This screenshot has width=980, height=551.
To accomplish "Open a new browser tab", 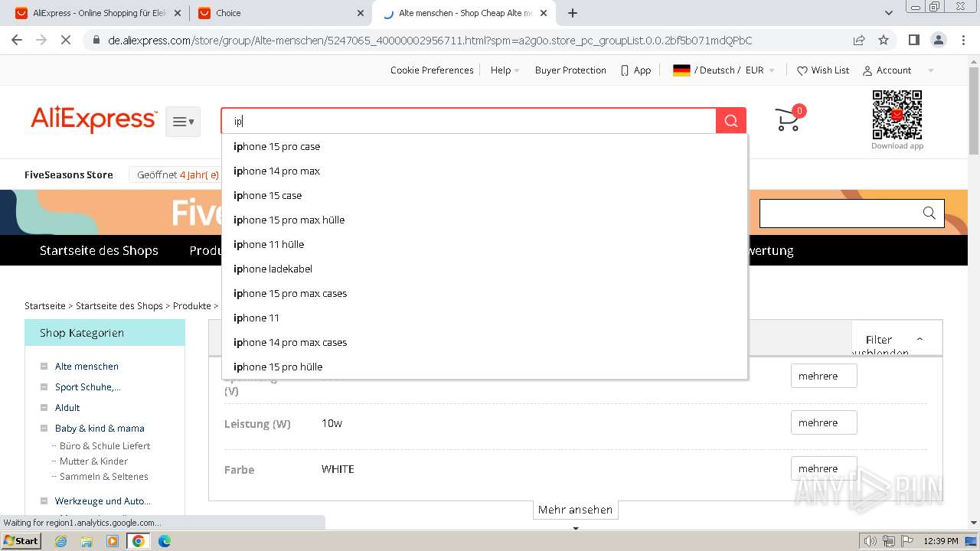I will 573,13.
